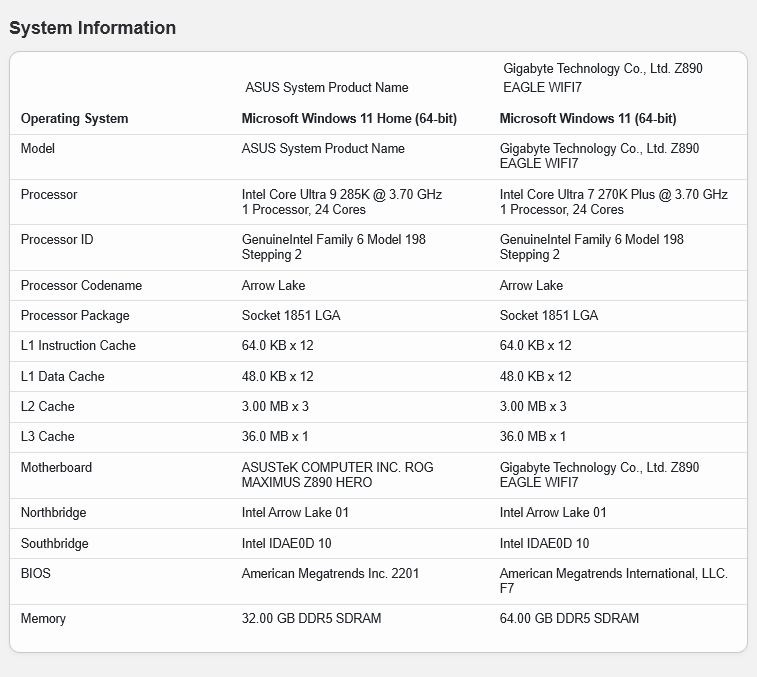Click the ASUSTeK ROG MAXIMUS Z890 HERO motherboard value
This screenshot has height=677, width=757.
pyautogui.click(x=337, y=474)
